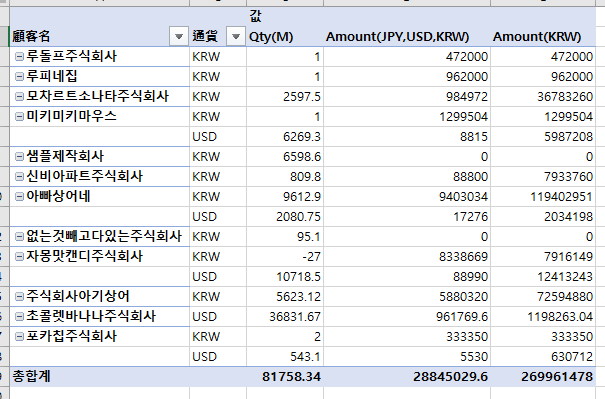Select amount cell 8815

407,137
